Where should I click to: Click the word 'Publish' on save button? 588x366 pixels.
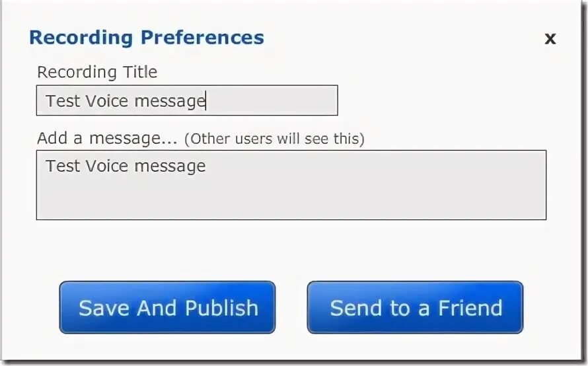pos(221,309)
